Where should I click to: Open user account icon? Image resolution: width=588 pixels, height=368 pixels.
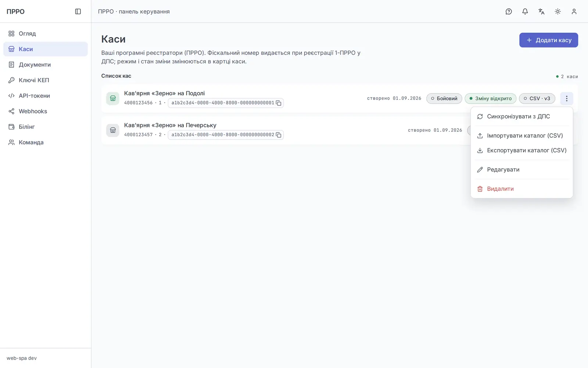click(x=574, y=11)
